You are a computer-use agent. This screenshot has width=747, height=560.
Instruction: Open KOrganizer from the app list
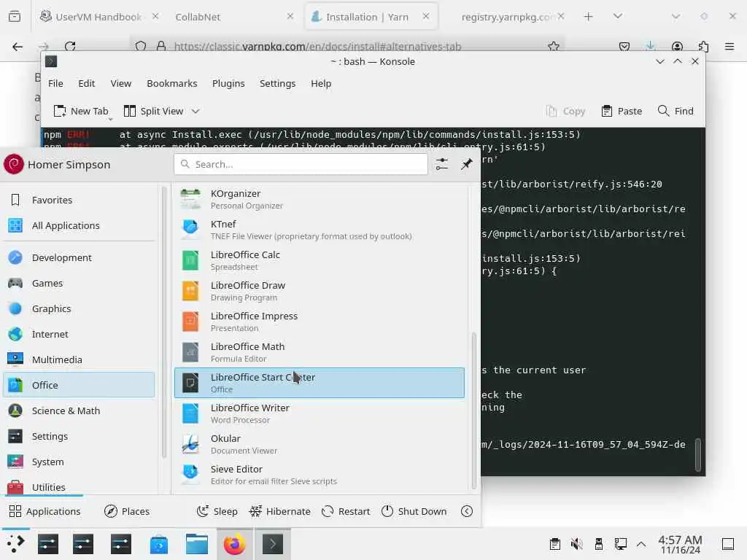click(x=320, y=199)
